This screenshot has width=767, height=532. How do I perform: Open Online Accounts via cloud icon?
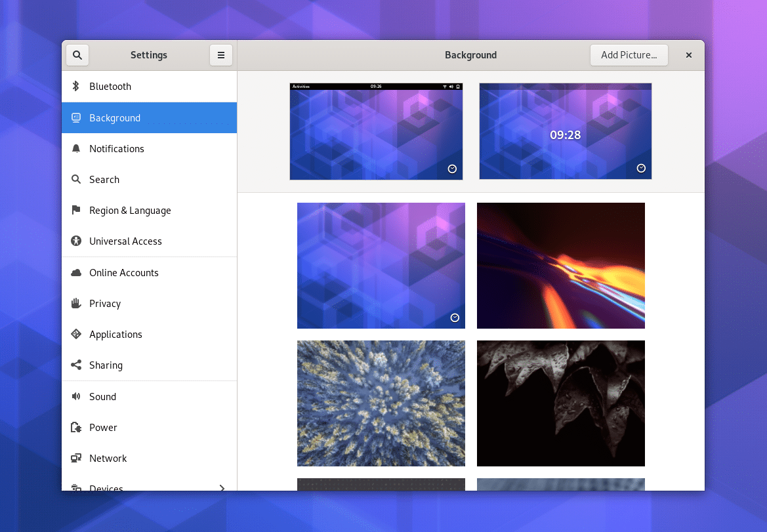tap(76, 272)
